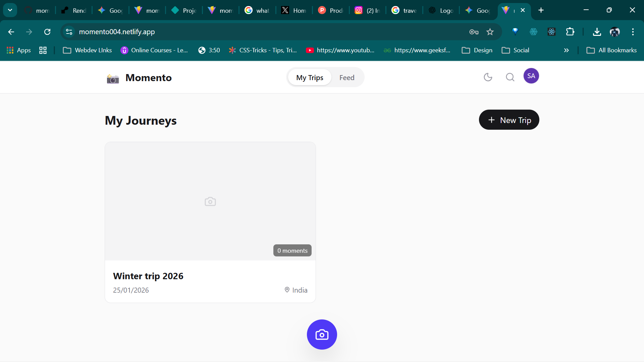Open React Developer Tools extension icon
Viewport: 644px width, 362px height.
coord(551,32)
